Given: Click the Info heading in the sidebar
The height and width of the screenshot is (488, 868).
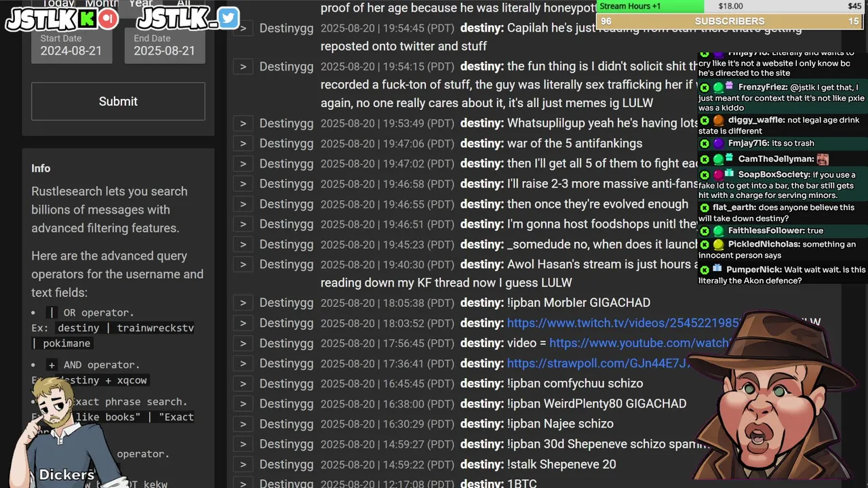Looking at the screenshot, I should click(x=41, y=168).
